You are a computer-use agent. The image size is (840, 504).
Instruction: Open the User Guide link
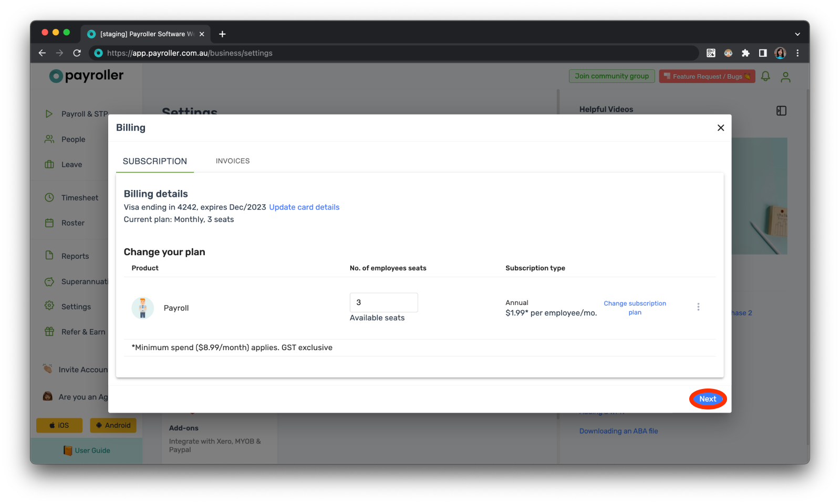click(x=87, y=450)
